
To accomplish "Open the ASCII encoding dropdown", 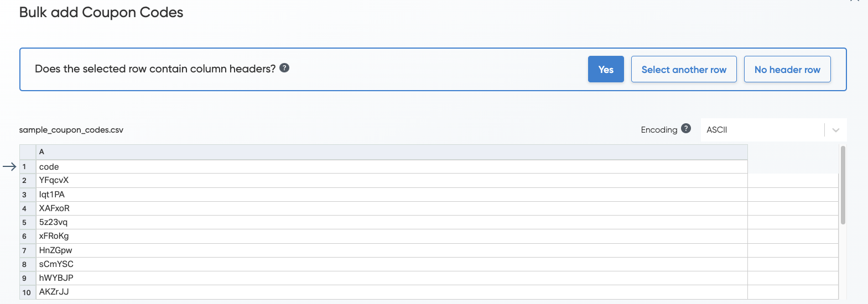I will pyautogui.click(x=763, y=130).
